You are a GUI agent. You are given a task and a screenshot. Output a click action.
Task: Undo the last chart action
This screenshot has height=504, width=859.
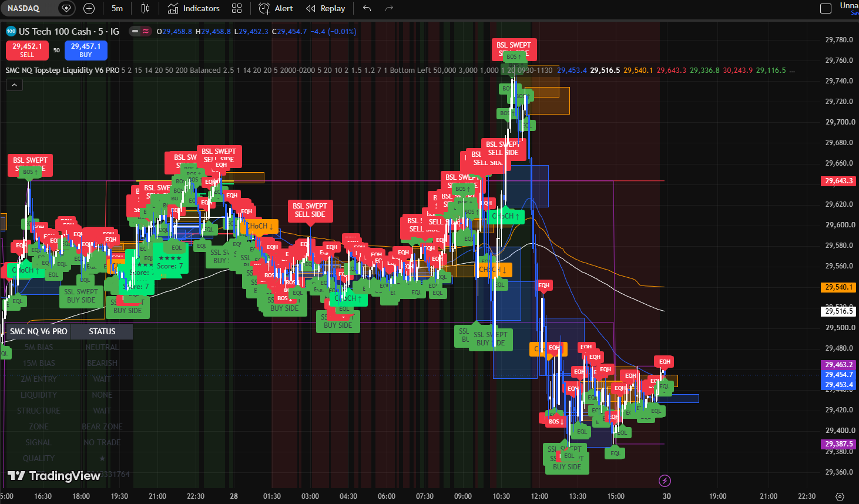tap(367, 8)
